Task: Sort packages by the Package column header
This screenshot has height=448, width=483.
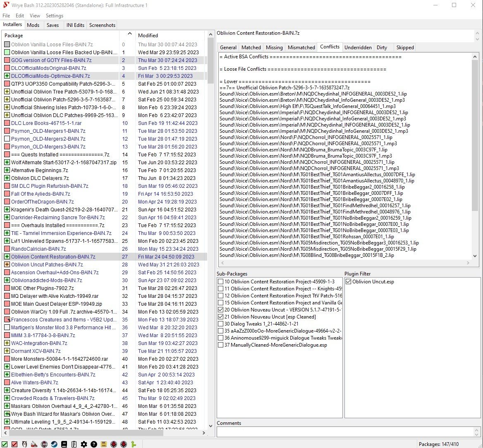Action: coord(61,35)
